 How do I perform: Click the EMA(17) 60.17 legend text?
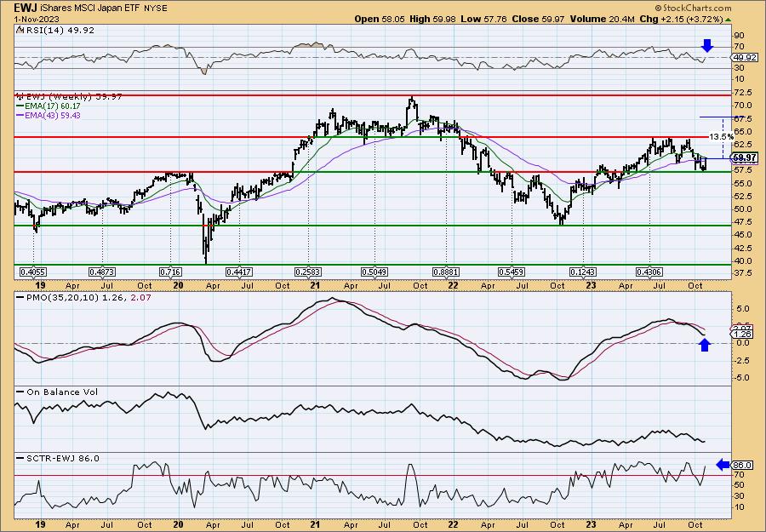point(53,106)
